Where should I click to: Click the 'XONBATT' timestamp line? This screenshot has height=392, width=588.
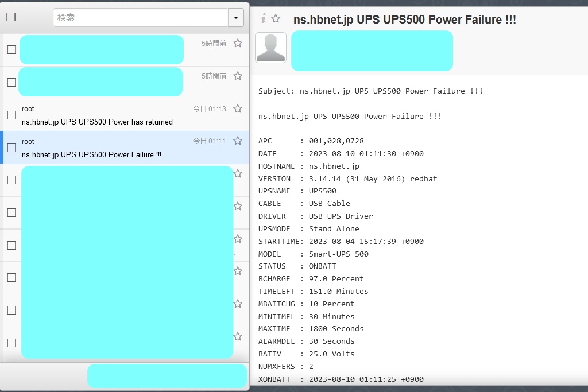tap(341, 379)
